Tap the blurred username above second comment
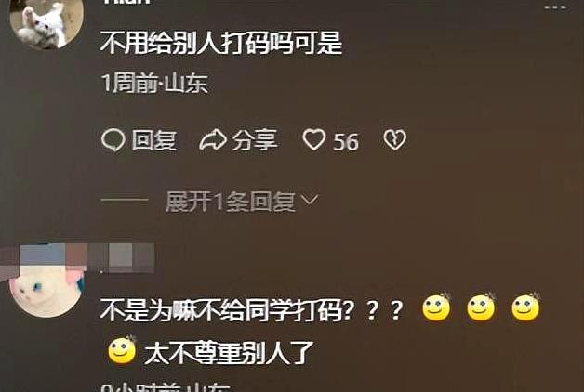584x392 pixels. (77, 257)
